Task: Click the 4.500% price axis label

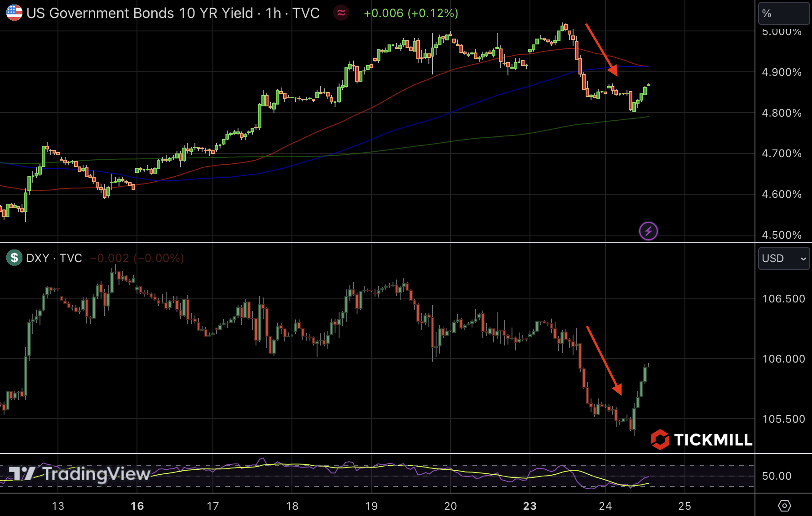Action: [781, 235]
